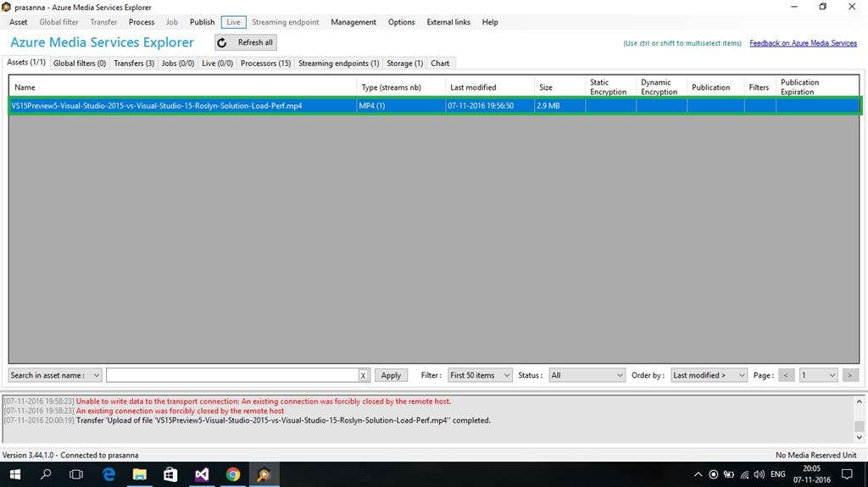Open Windows Store from the taskbar

(170, 474)
